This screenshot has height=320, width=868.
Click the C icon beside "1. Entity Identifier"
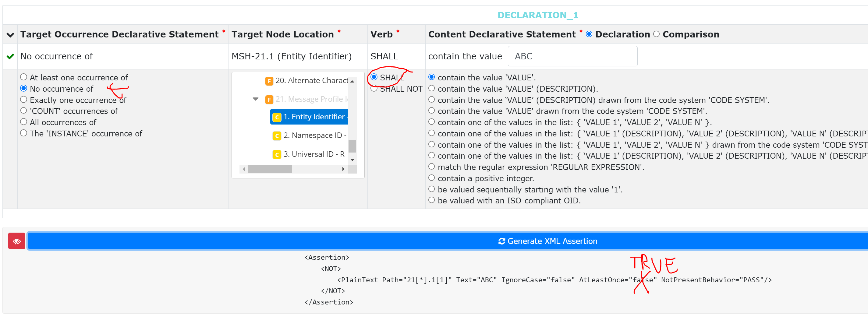(277, 117)
